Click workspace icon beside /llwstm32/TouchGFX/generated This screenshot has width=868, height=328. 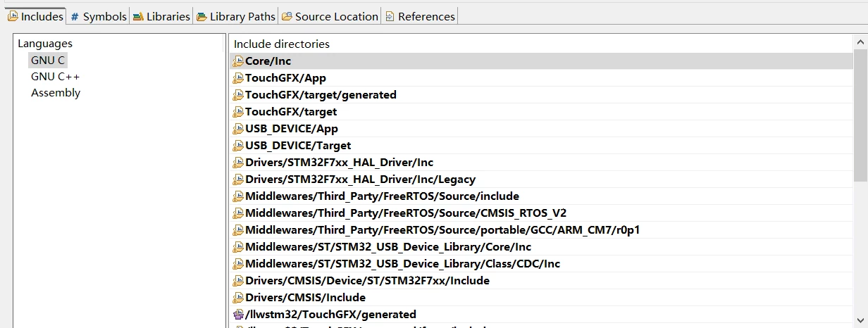coord(238,315)
